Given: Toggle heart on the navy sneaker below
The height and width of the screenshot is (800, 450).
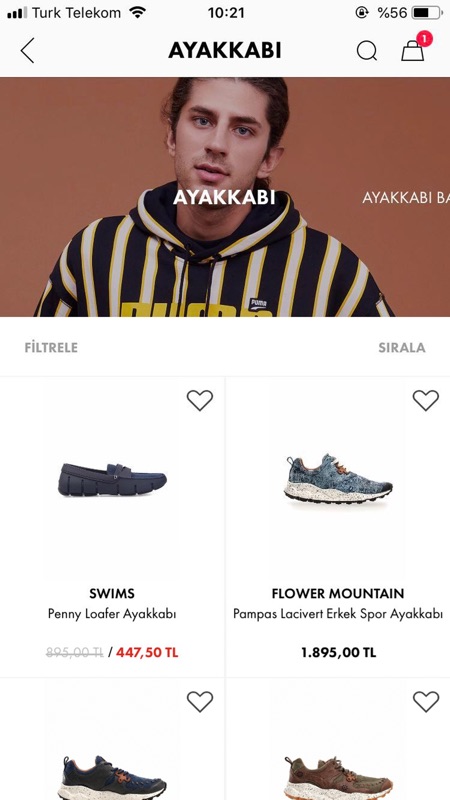Looking at the screenshot, I should [x=199, y=702].
